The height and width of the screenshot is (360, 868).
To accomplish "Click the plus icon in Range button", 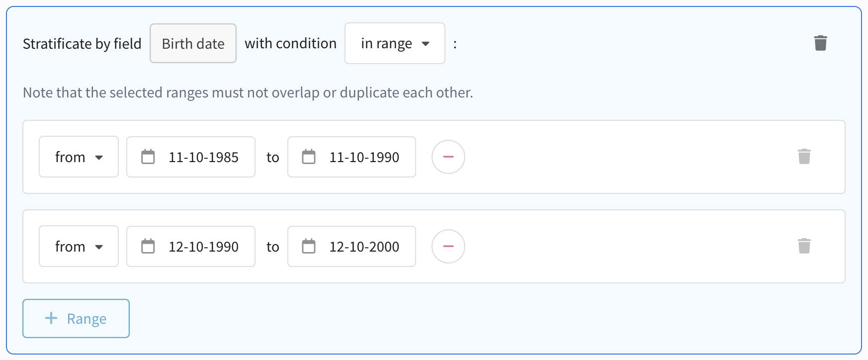I will click(51, 318).
